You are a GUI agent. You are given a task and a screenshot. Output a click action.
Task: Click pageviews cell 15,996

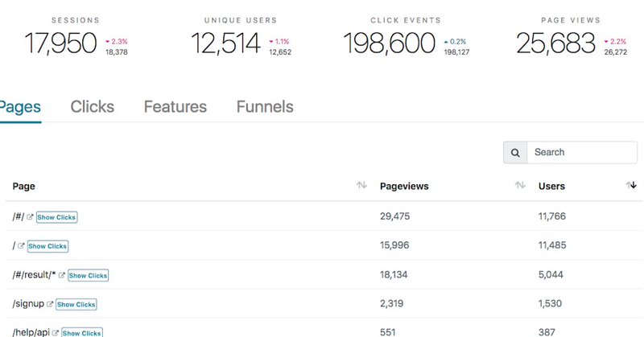(x=394, y=245)
